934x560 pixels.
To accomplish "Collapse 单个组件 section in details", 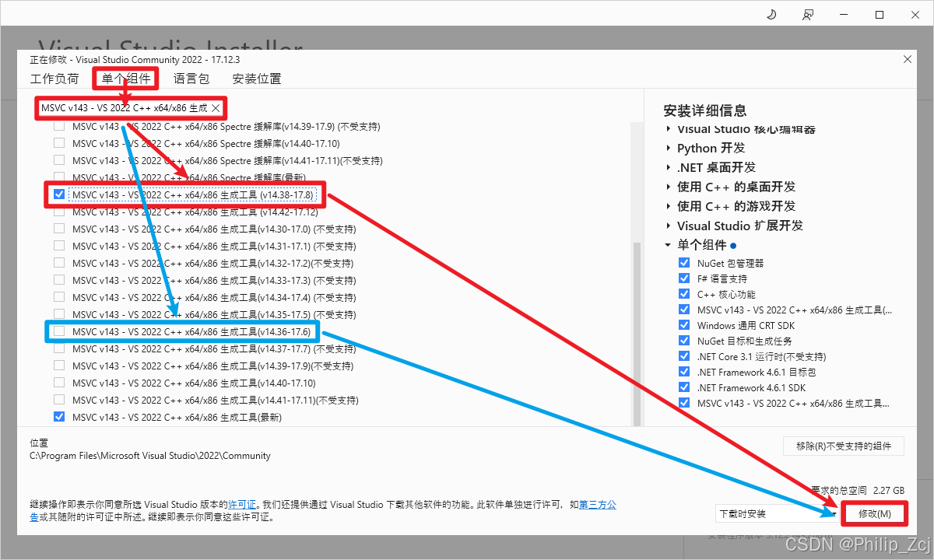I will click(x=669, y=245).
